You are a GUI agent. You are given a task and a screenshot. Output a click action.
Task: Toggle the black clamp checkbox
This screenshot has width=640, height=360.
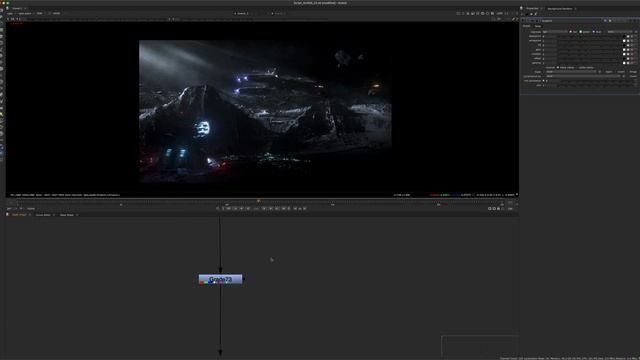(558, 68)
